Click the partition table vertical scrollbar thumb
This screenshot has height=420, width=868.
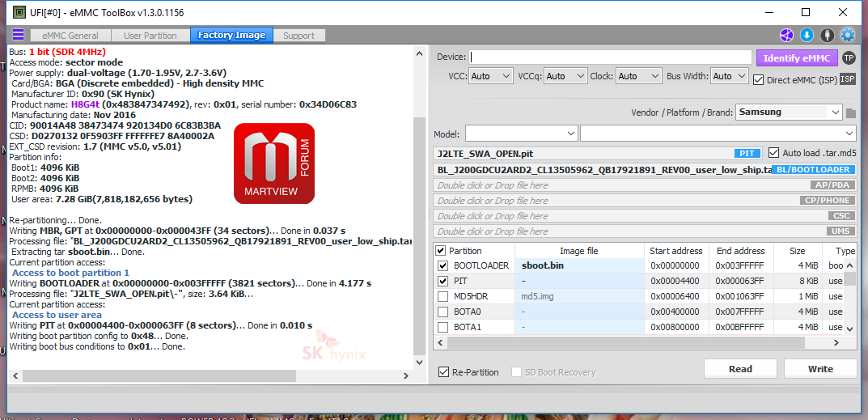(x=850, y=278)
